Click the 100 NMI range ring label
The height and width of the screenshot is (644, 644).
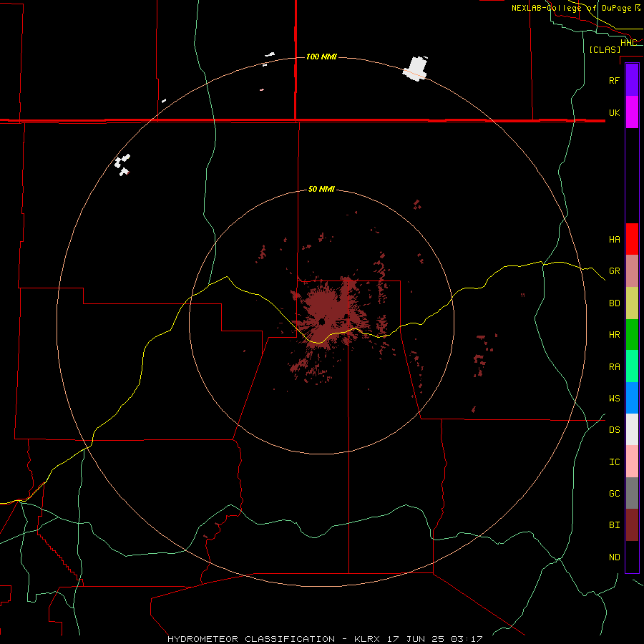point(321,57)
